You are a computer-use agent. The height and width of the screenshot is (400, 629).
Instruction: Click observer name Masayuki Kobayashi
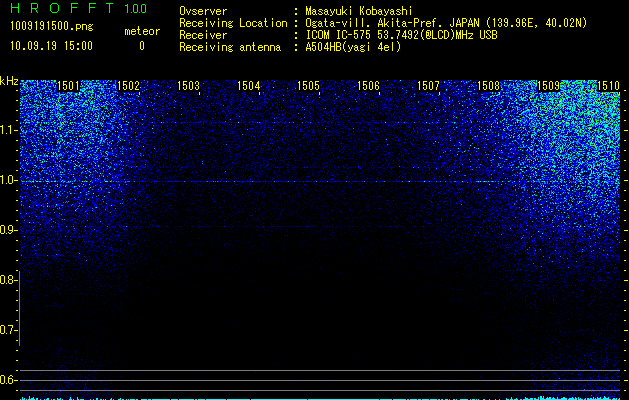pyautogui.click(x=359, y=11)
